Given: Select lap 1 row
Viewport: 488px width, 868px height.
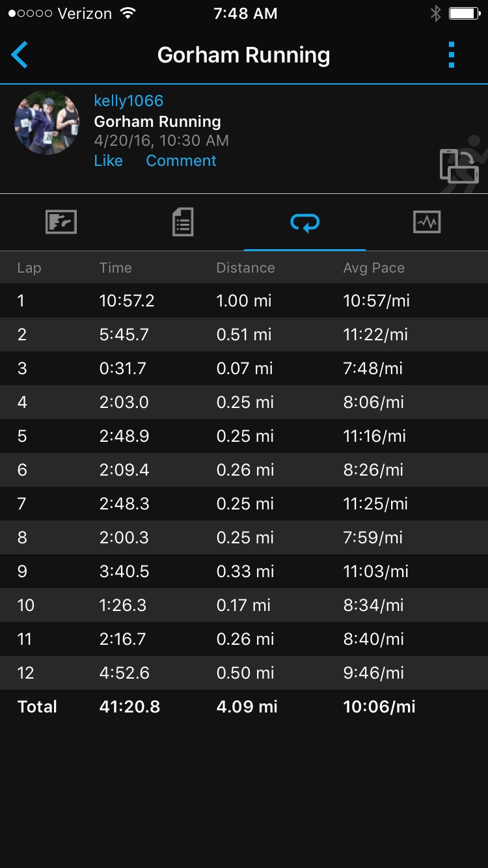Looking at the screenshot, I should tap(244, 301).
